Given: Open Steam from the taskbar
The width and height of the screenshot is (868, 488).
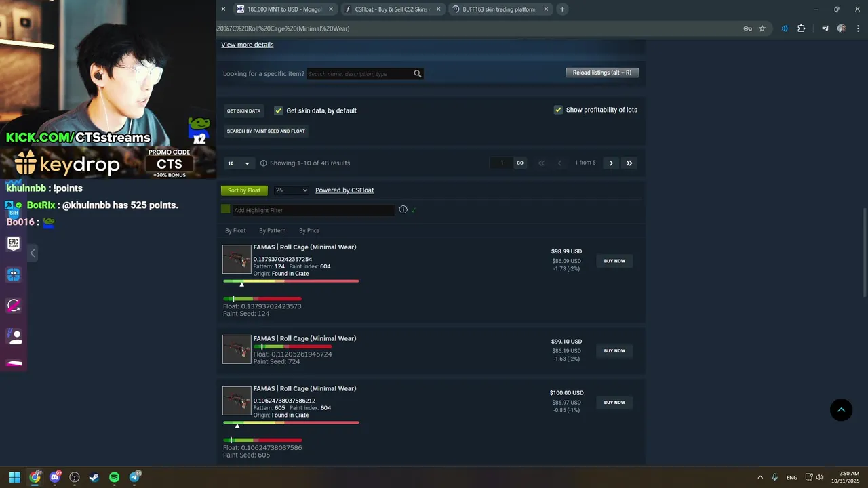Looking at the screenshot, I should [94, 477].
